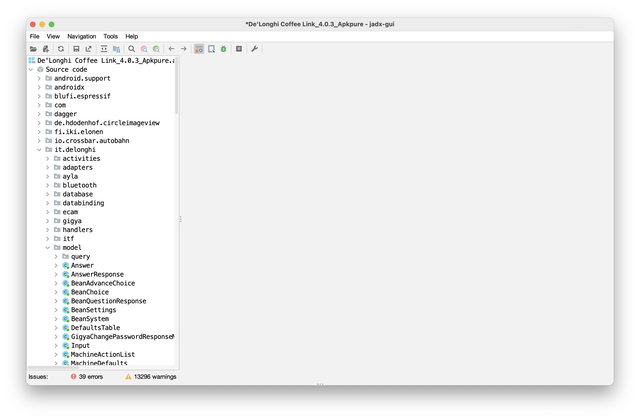Image resolution: width=640 pixels, height=420 pixels.
Task: Open the Log viewer icon
Action: (x=239, y=49)
